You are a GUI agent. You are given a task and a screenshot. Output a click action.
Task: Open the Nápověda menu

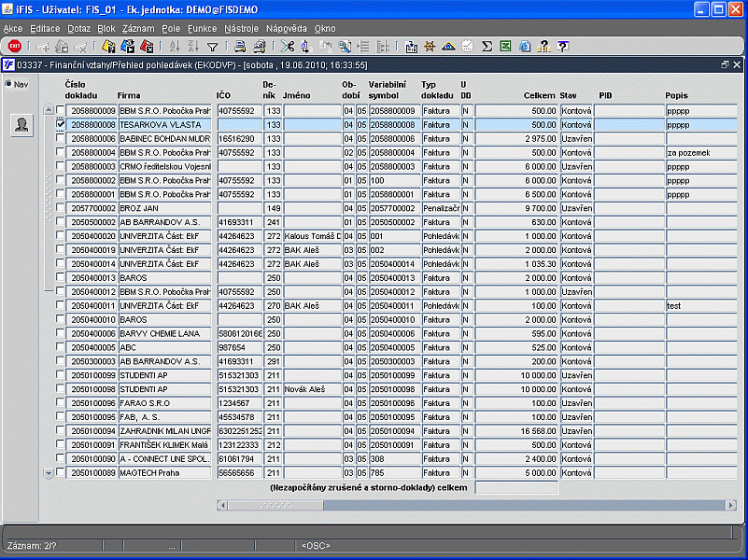tap(287, 29)
